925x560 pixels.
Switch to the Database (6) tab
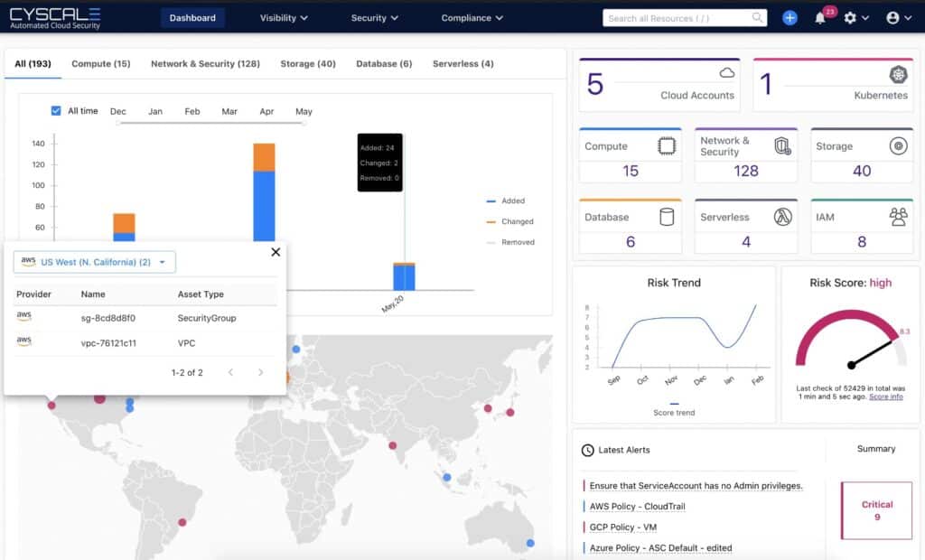[384, 64]
